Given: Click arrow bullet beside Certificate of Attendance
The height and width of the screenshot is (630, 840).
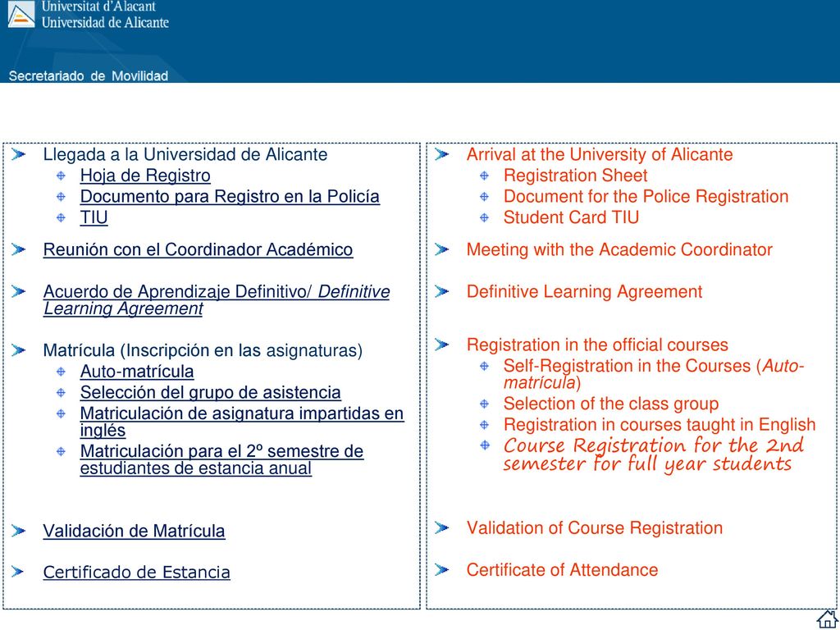Looking at the screenshot, I should (442, 569).
